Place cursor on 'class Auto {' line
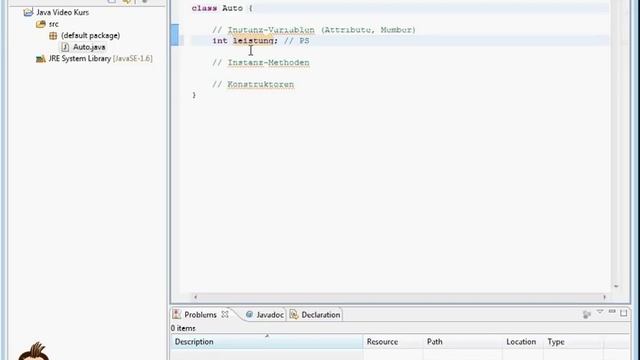 222,8
